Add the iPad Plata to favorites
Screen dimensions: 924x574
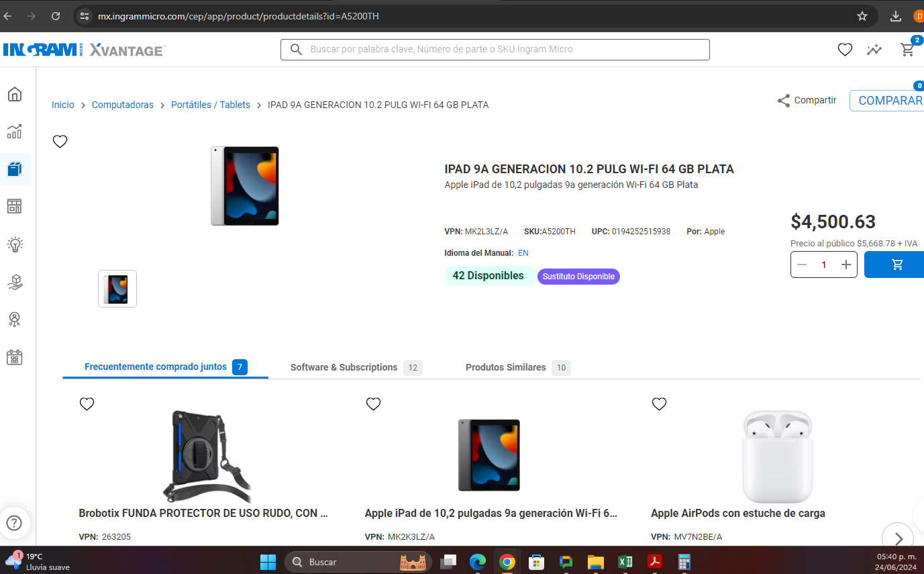pyautogui.click(x=60, y=142)
